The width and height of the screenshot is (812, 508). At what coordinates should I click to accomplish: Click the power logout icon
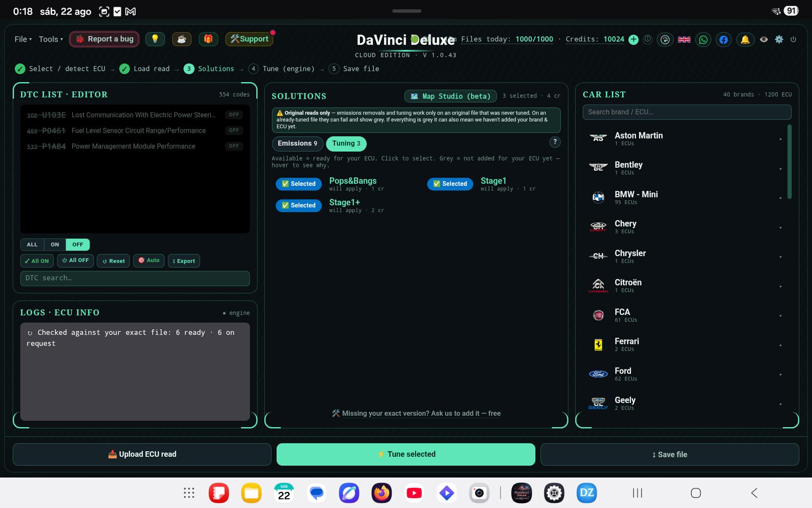pyautogui.click(x=793, y=39)
